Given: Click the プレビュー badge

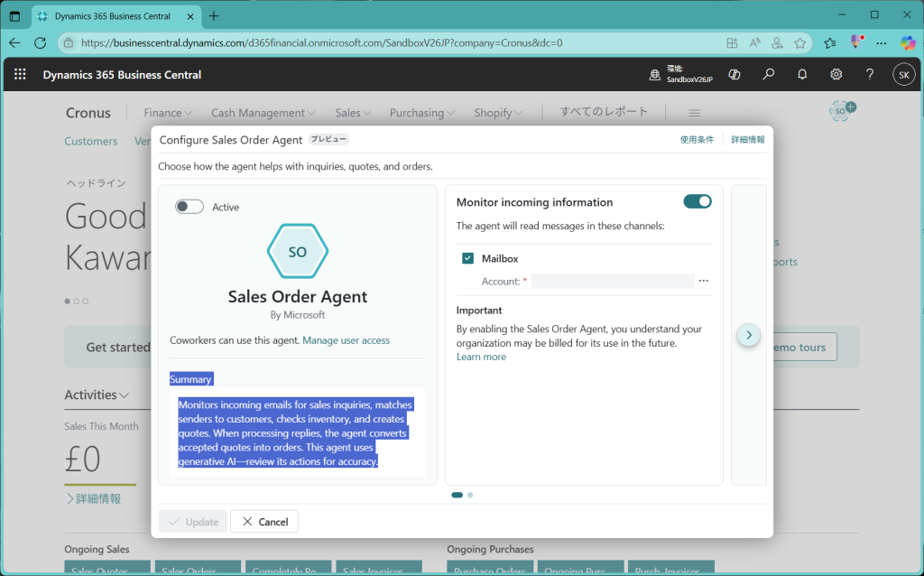Looking at the screenshot, I should click(328, 139).
